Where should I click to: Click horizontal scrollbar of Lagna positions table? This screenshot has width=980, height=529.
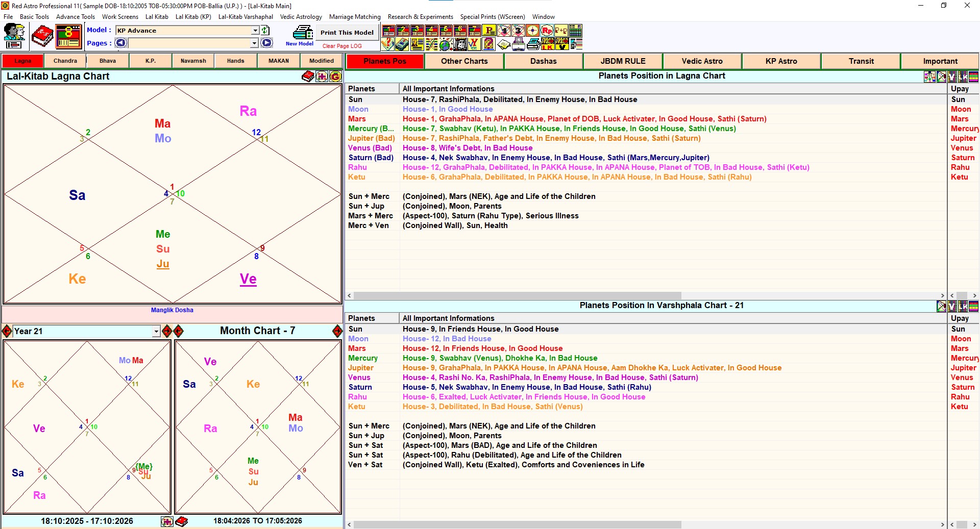click(x=518, y=296)
